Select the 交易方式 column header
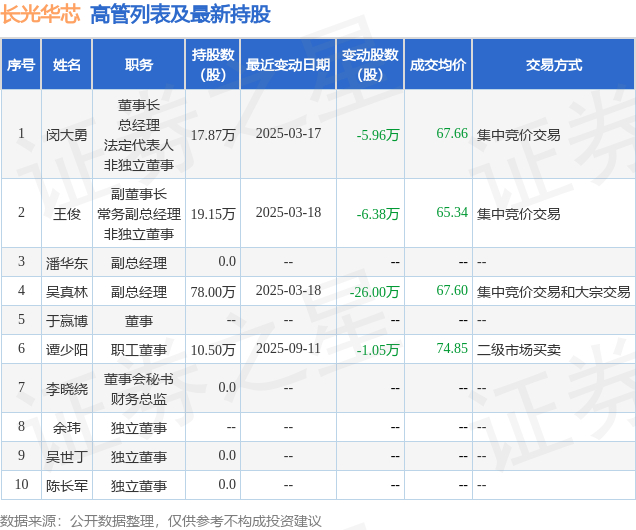This screenshot has height=530, width=636. [x=554, y=65]
